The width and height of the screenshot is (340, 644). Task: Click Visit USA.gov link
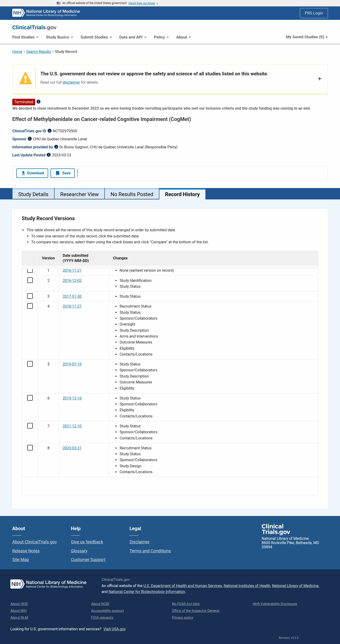click(115, 629)
